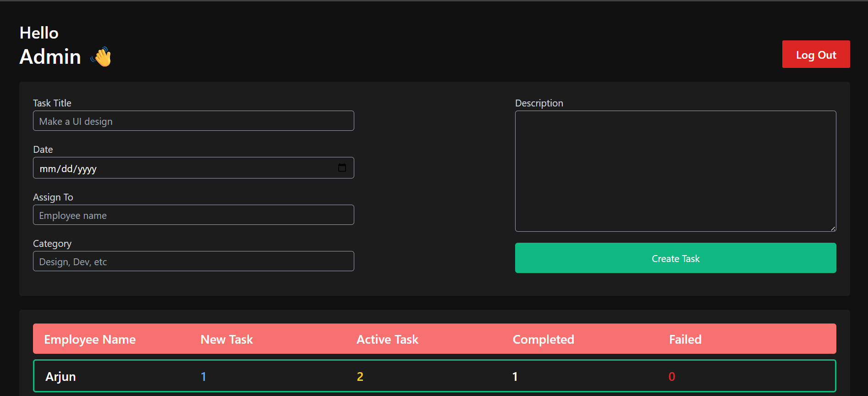Click the Category input field

193,261
